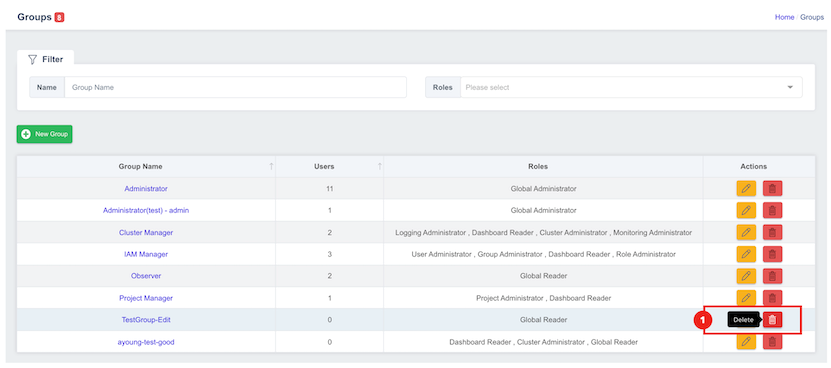Delete the Administrator(test) - admin group
This screenshot has width=831, height=368.
[x=772, y=210]
